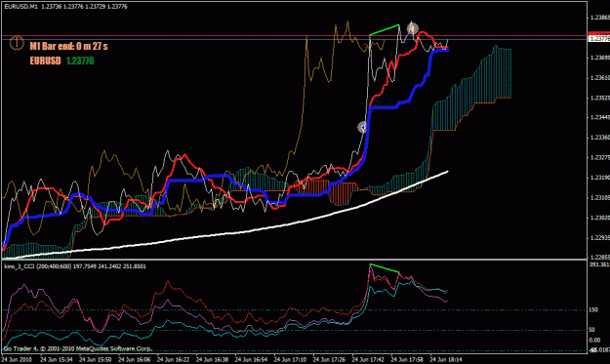Viewport: 610px width, 364px height.
Task: Click the '24 Jun 2010' date label
Action: 17,360
